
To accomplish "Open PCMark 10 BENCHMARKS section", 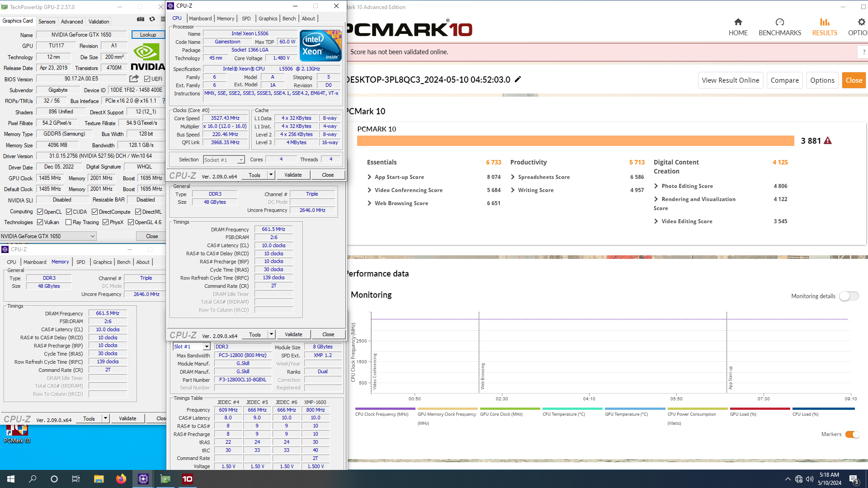I will point(780,27).
